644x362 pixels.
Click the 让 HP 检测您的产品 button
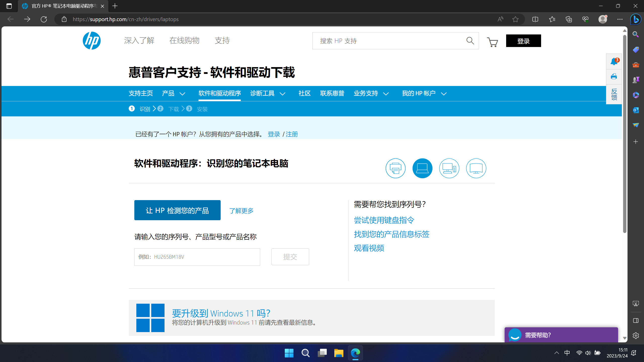tap(177, 210)
